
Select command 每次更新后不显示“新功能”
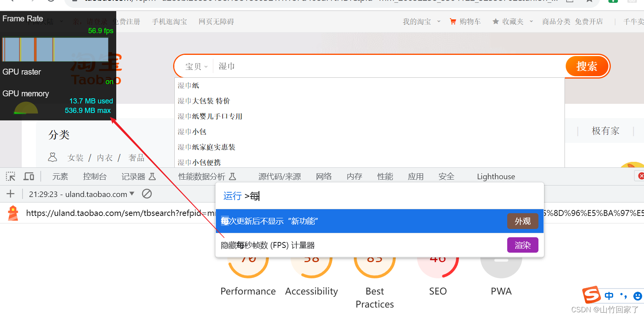(x=380, y=221)
